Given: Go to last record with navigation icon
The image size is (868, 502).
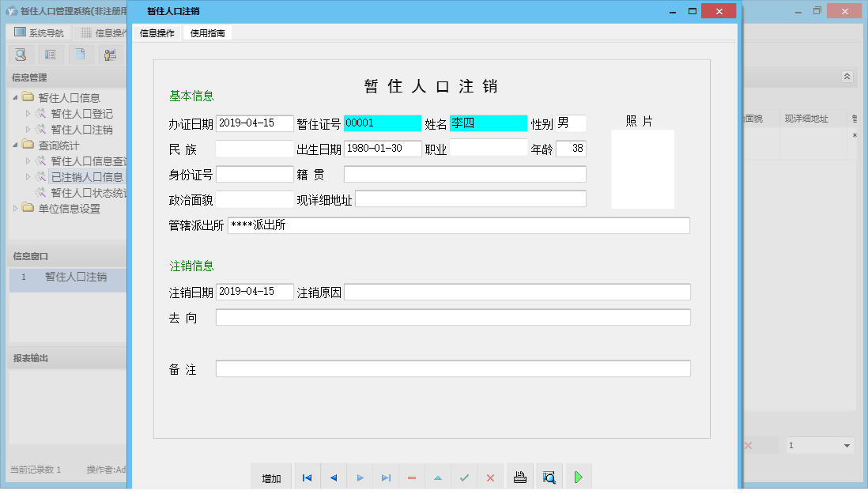Looking at the screenshot, I should coord(386,476).
